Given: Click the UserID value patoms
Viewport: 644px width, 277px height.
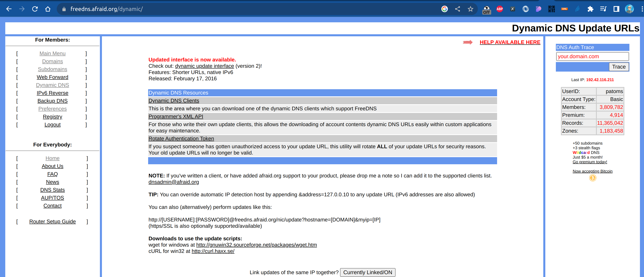Looking at the screenshot, I should (x=614, y=92).
